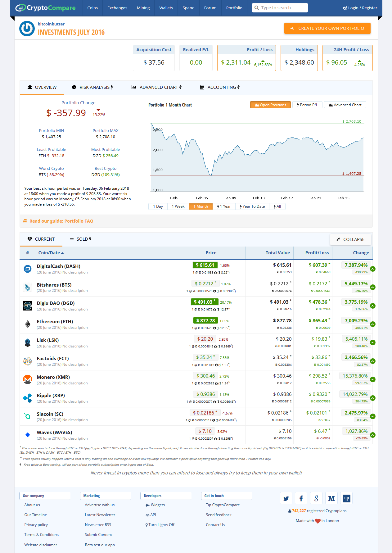
Task: Expand the Digix DAO row with green arrow
Action: tap(373, 306)
